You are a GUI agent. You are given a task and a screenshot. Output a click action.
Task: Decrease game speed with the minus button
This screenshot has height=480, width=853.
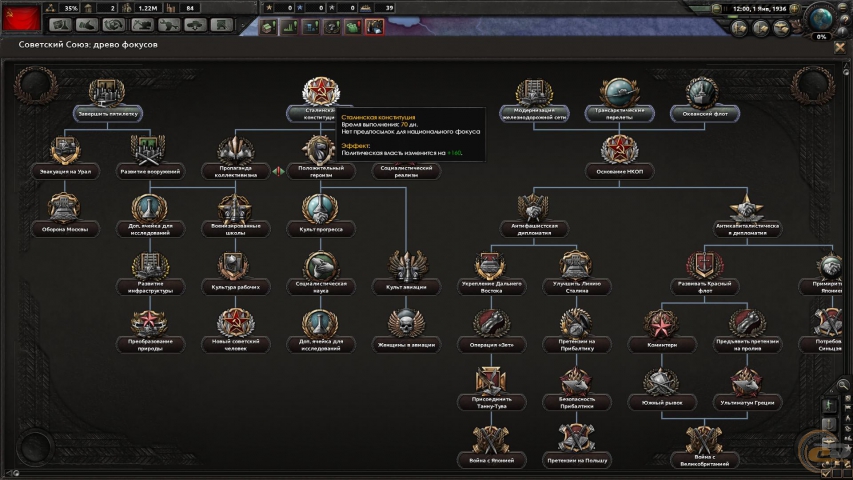[x=717, y=9]
